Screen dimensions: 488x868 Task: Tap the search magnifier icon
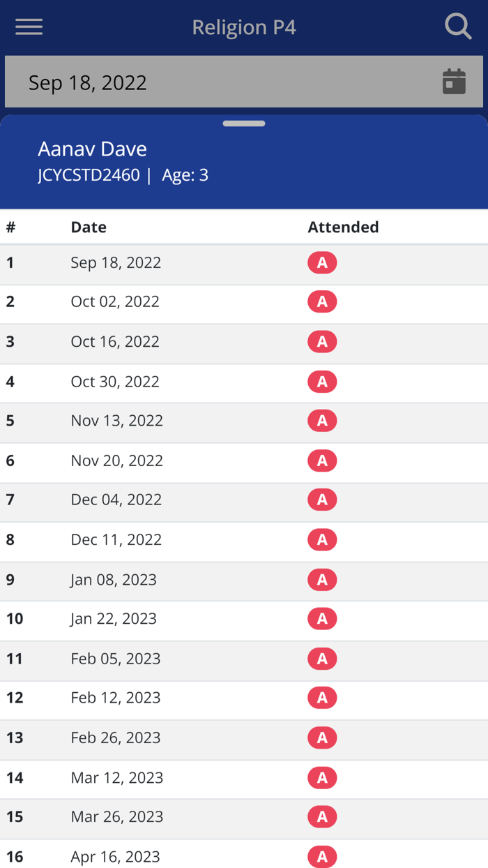pos(458,27)
